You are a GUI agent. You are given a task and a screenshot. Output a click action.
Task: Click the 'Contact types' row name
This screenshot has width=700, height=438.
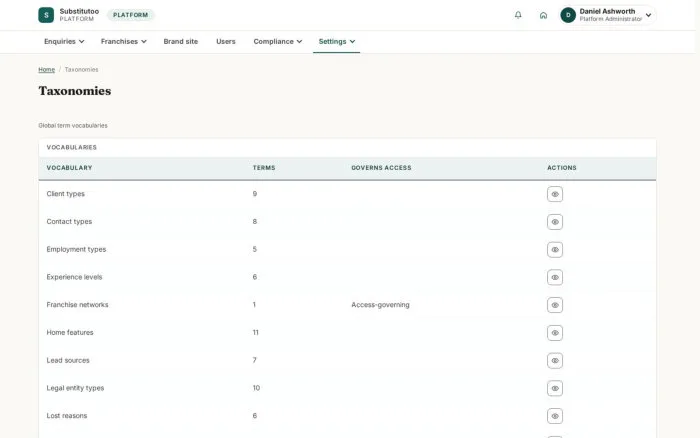[x=69, y=221]
